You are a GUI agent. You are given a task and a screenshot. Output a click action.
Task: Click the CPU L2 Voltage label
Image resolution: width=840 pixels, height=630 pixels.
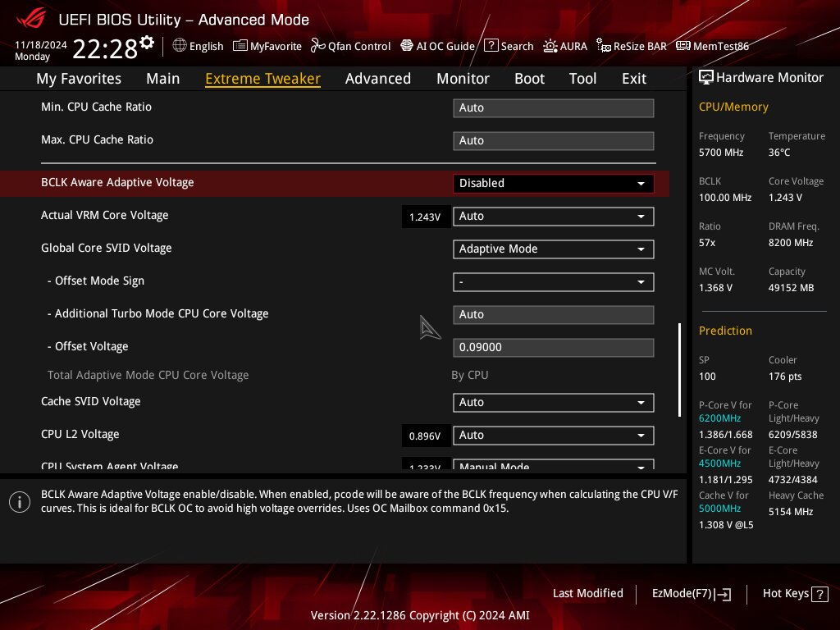pyautogui.click(x=80, y=434)
